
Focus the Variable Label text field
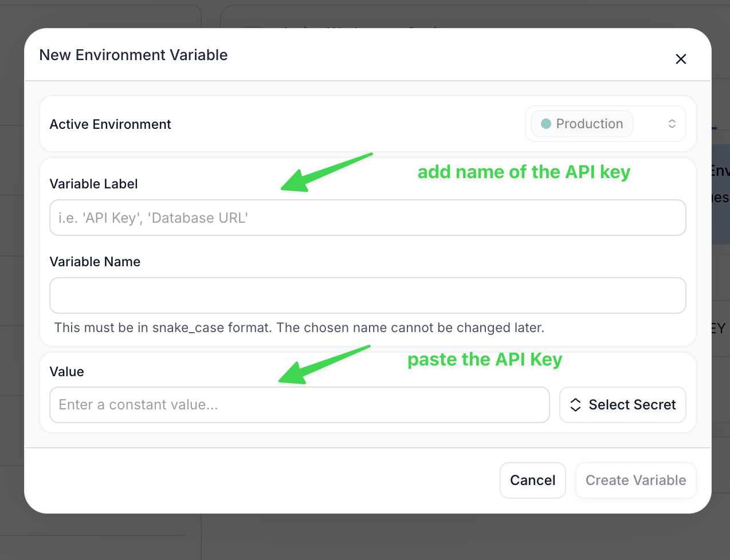pyautogui.click(x=367, y=218)
